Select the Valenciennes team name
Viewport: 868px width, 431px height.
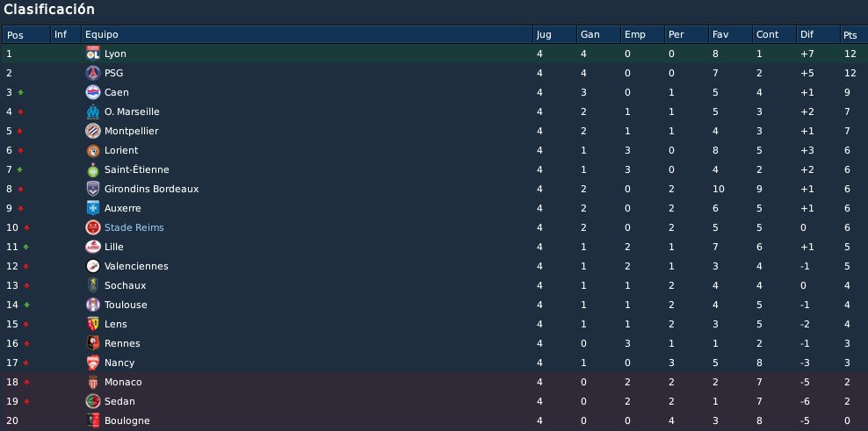(x=136, y=266)
